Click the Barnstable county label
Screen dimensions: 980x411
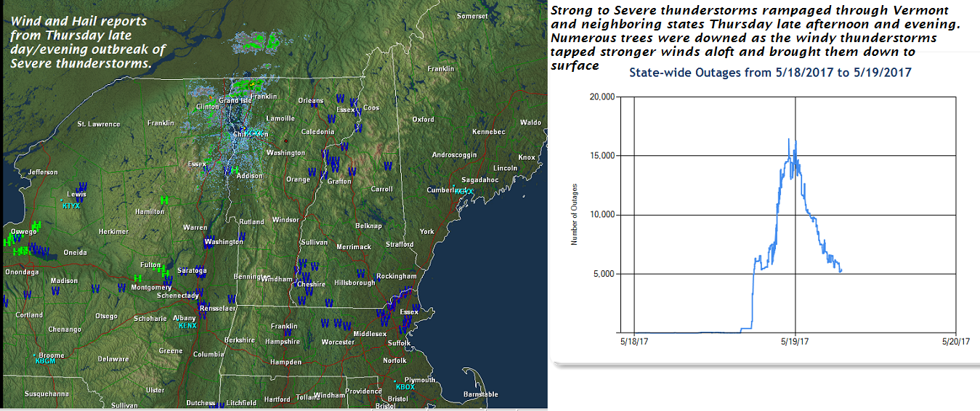click(481, 394)
